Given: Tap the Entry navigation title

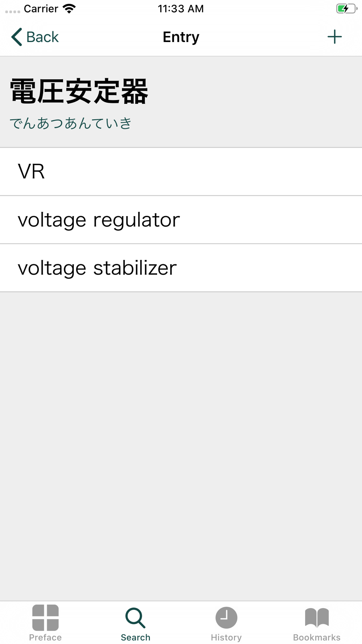Looking at the screenshot, I should tap(181, 37).
